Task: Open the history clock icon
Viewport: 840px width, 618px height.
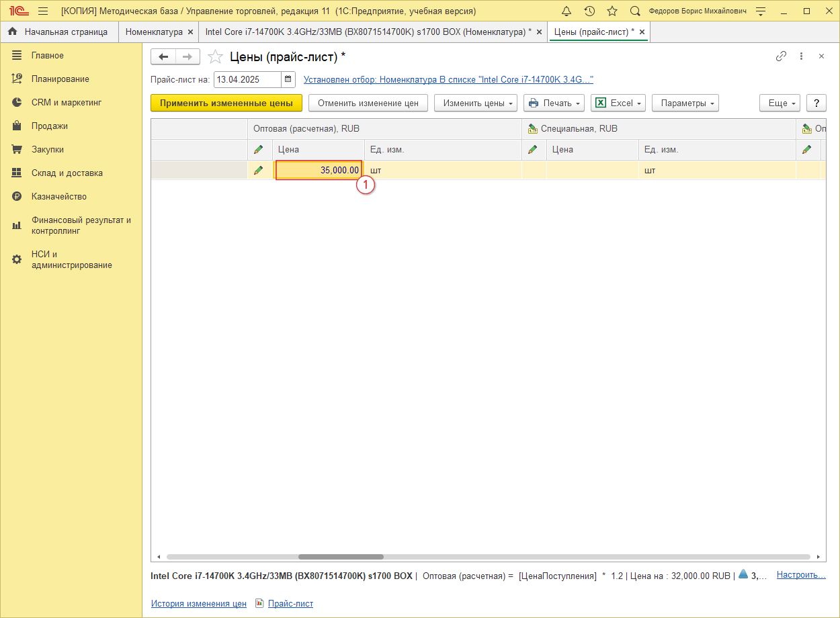Action: 589,11
